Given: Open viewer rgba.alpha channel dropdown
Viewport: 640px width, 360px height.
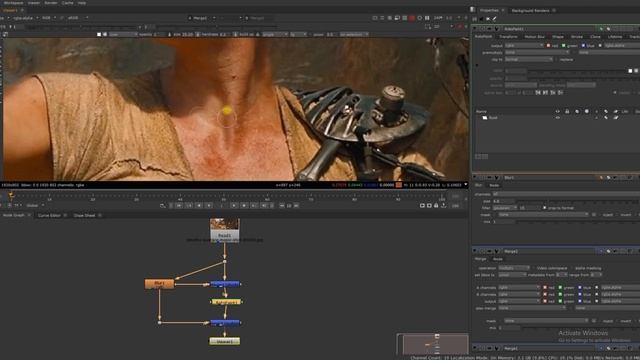Looking at the screenshot, I should click(x=25, y=18).
